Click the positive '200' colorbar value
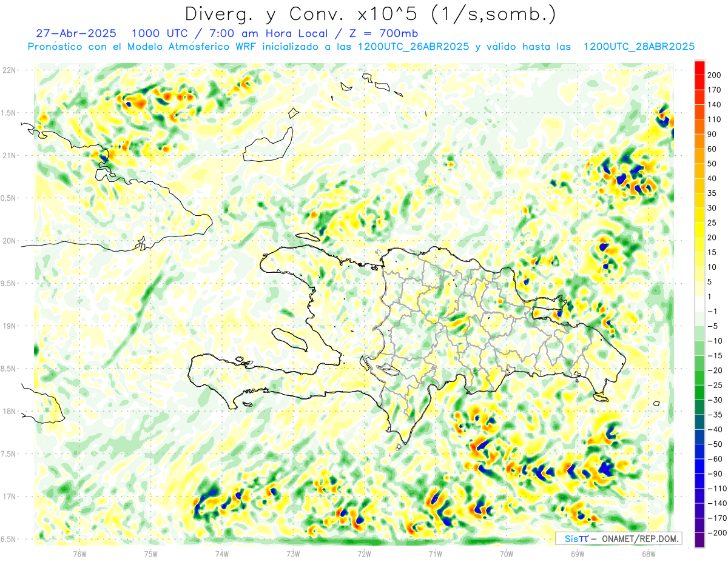Viewport: 728px width, 562px height. click(715, 75)
